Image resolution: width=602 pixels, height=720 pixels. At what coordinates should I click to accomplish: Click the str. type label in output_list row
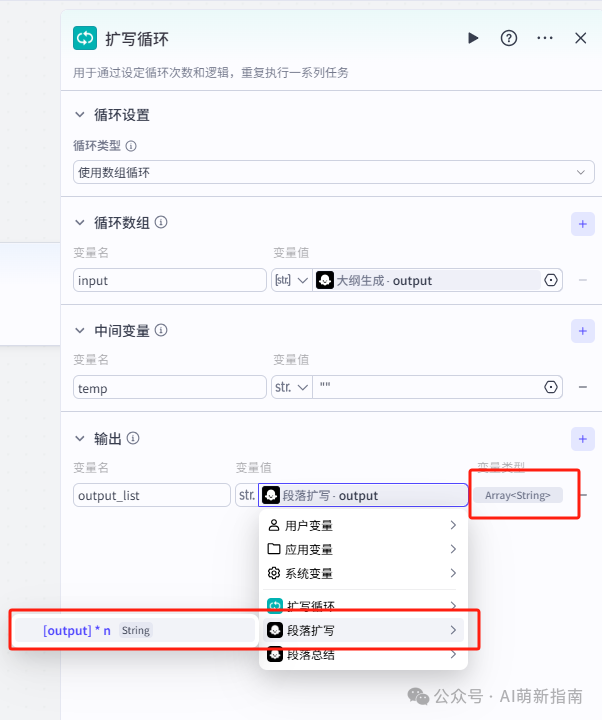point(247,495)
